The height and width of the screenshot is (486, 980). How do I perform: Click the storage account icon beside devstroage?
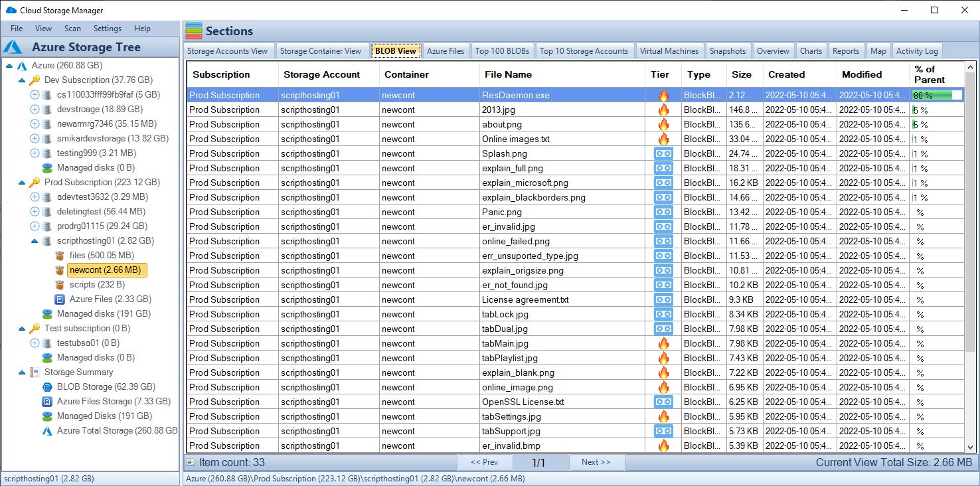point(46,110)
